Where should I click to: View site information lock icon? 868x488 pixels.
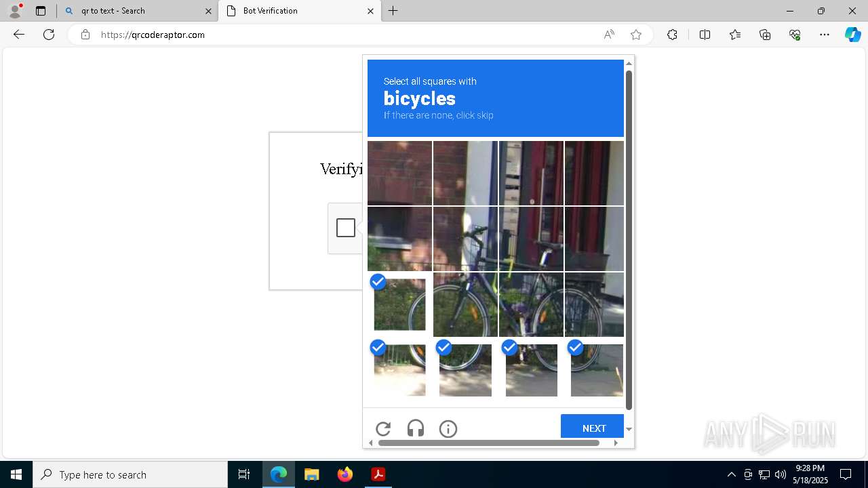[x=85, y=35]
